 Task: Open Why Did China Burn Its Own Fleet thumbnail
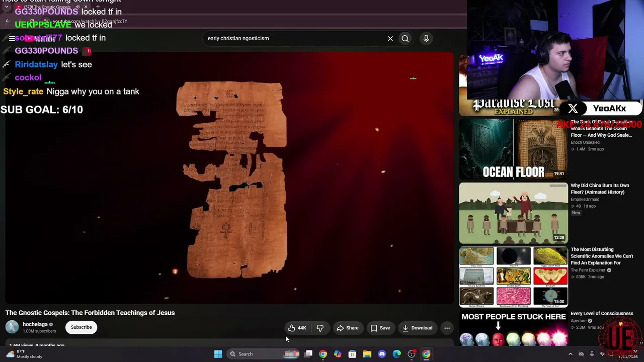click(x=513, y=213)
